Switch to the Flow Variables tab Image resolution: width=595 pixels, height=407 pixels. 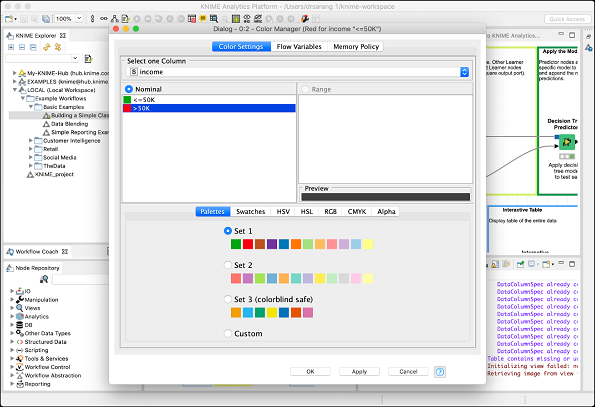tap(299, 47)
